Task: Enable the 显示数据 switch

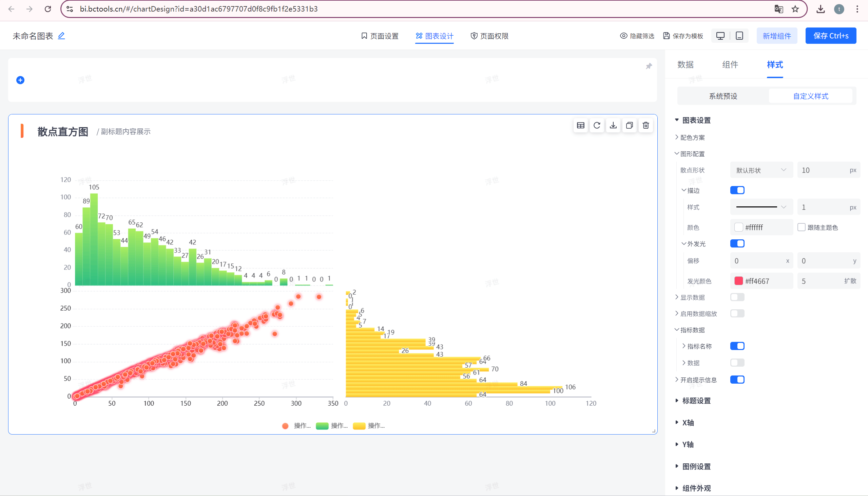Action: 737,297
